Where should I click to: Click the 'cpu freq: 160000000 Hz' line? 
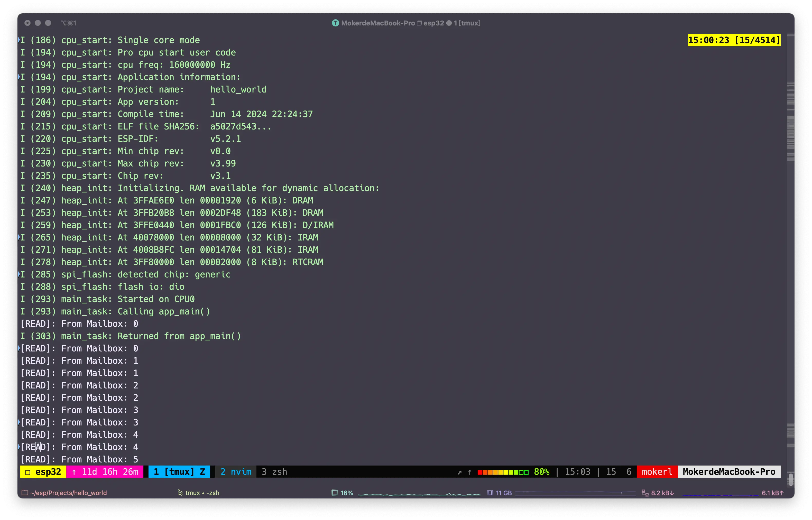[x=125, y=65]
